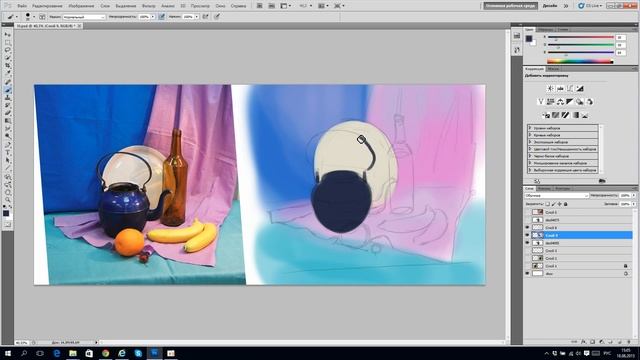Toggle the Brush panel button
This screenshot has width=640, height=360.
(x=42, y=17)
